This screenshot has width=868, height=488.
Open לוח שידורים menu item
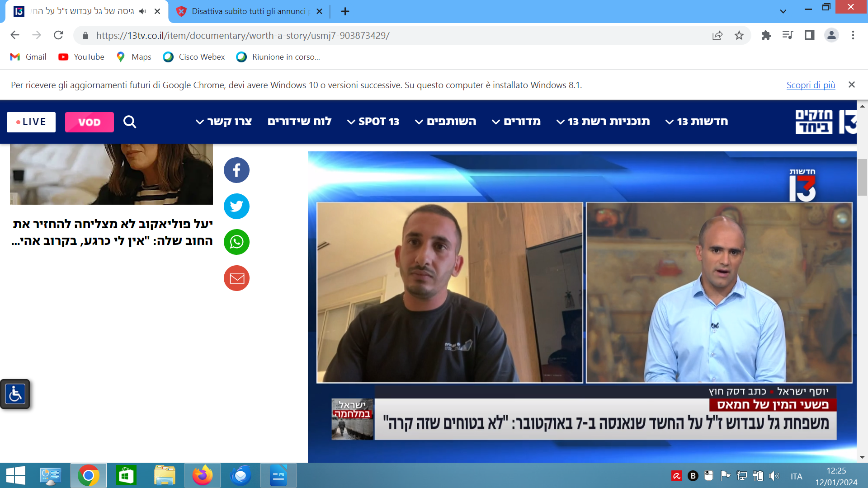[299, 122]
